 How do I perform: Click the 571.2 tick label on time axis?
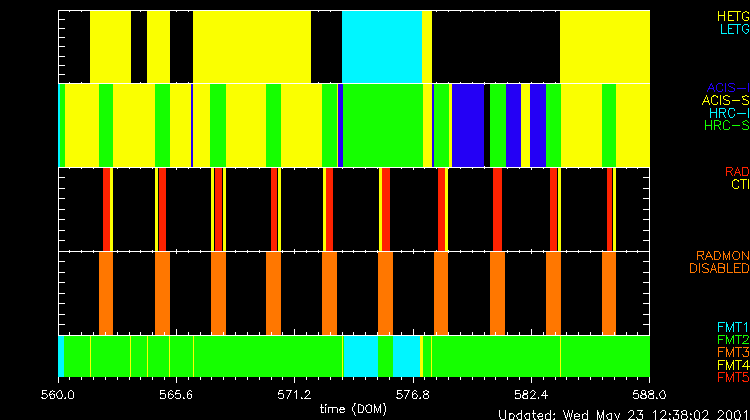[293, 394]
